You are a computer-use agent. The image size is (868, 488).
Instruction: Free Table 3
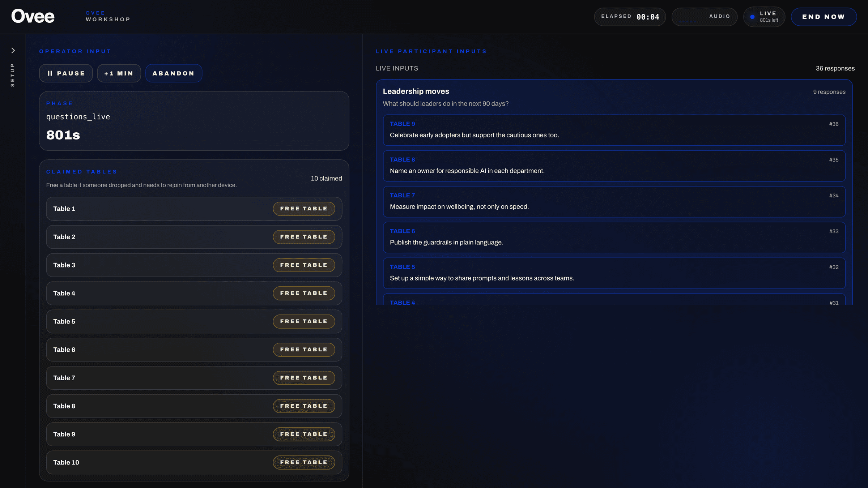pos(304,265)
